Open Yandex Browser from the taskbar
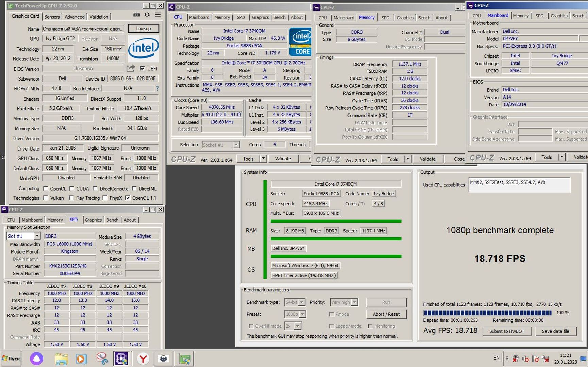Screen dimensions: 588x367 143,359
